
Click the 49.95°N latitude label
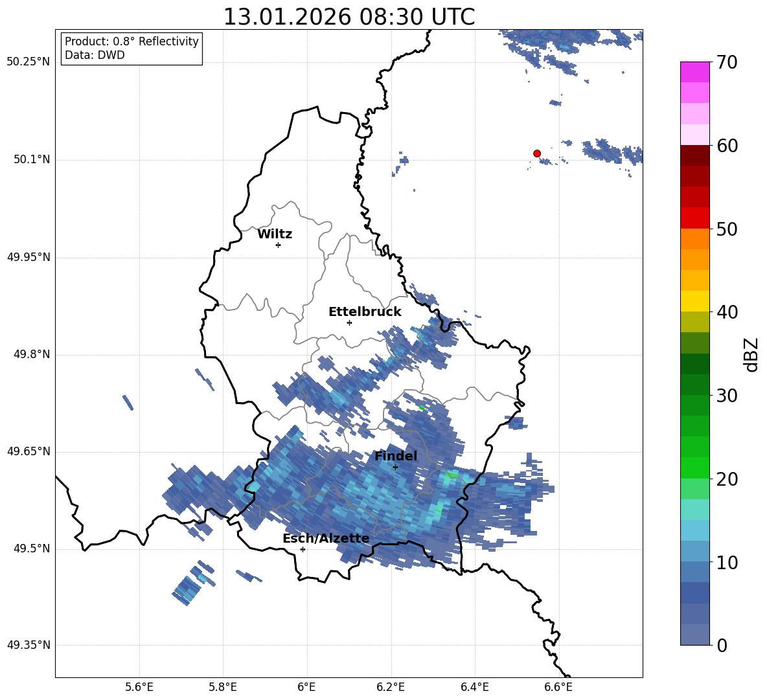coord(29,256)
